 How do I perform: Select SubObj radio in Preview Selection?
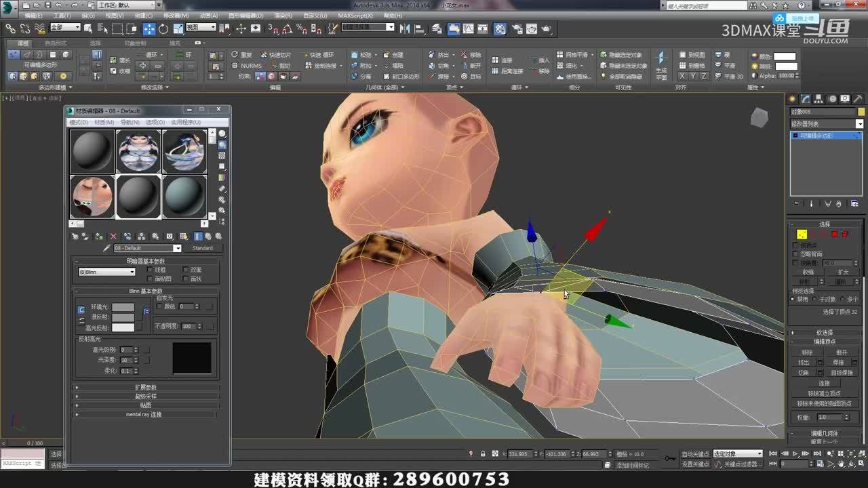(815, 299)
